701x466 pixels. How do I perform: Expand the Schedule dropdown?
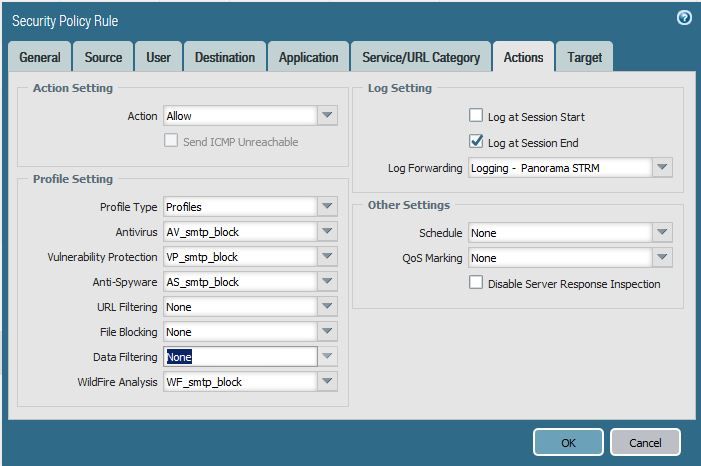662,233
